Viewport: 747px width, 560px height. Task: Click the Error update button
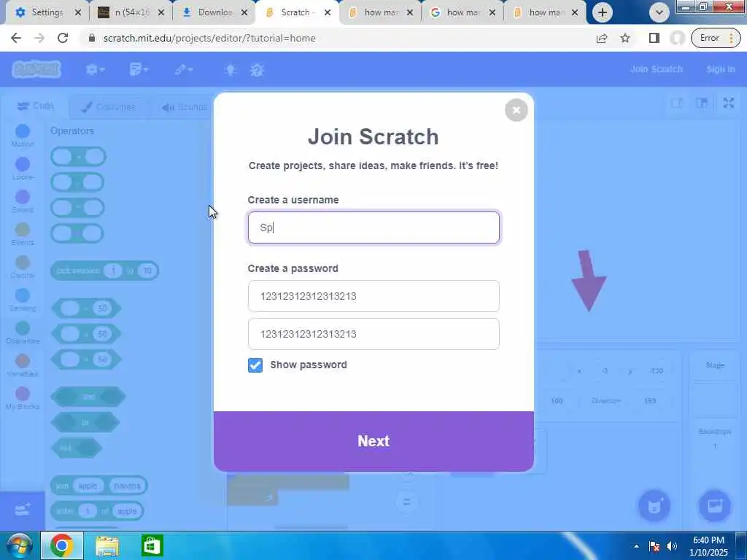[716, 38]
